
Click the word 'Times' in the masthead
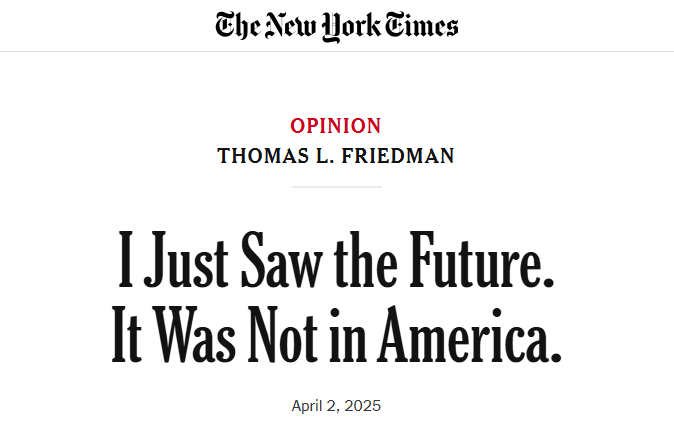421,25
